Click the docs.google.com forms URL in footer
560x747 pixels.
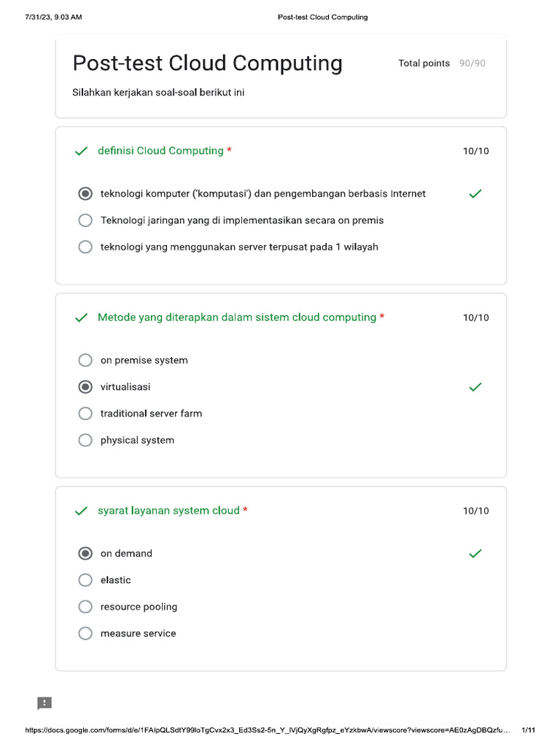(267, 730)
